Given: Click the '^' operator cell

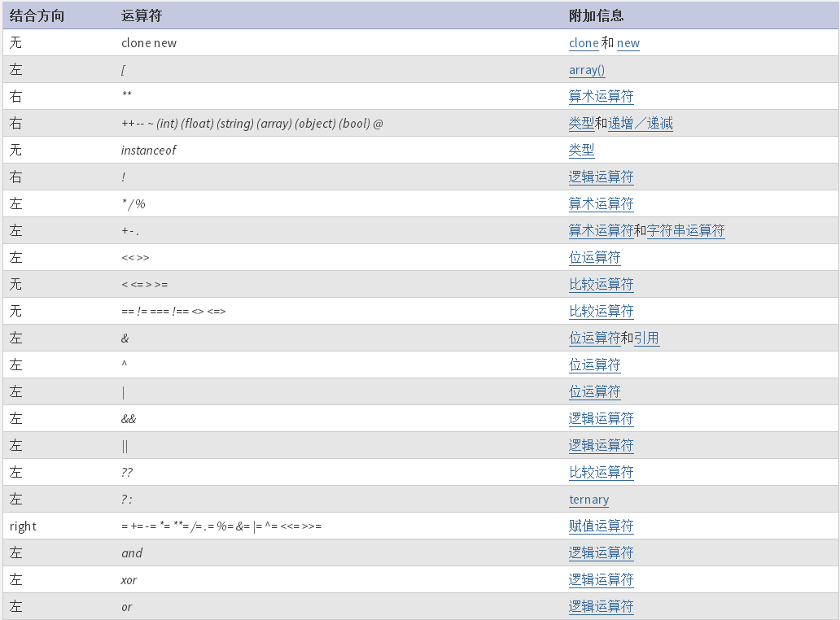Looking at the screenshot, I should [x=125, y=364].
